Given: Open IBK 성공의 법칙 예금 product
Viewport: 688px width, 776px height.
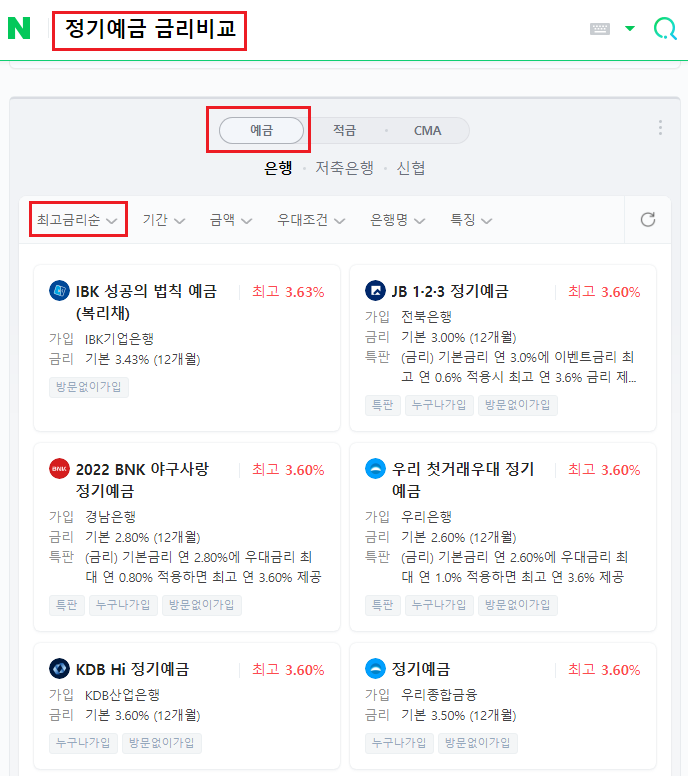Looking at the screenshot, I should coord(146,302).
